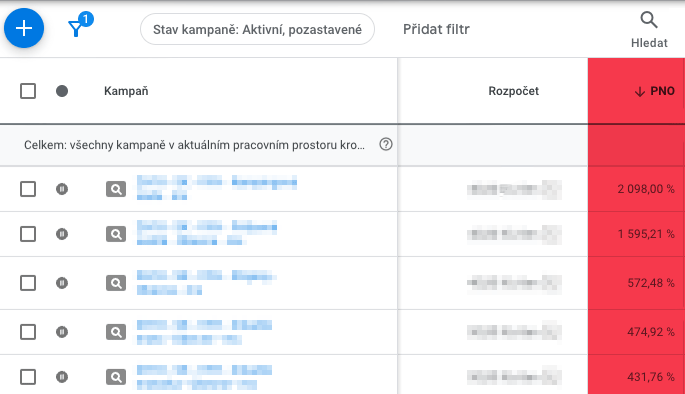Click paused status icon of 572,48 % campaign
Screen dimensions: 685x394
point(62,283)
